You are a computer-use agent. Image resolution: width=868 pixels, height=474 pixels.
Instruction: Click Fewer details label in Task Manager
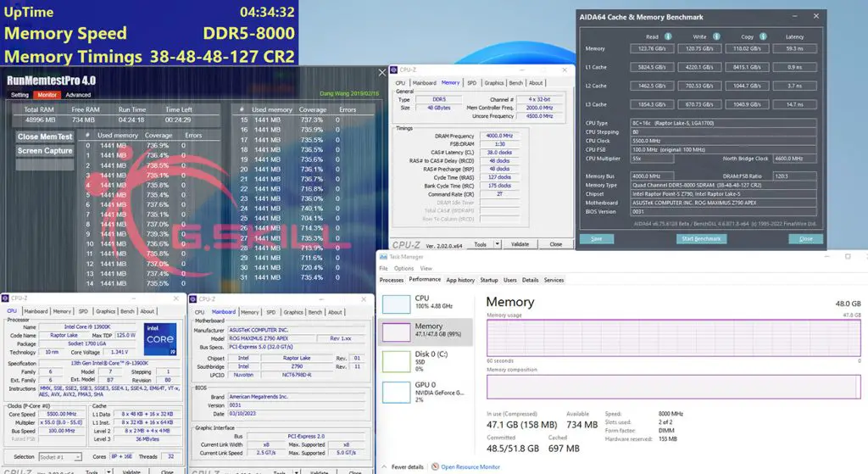tap(408, 467)
